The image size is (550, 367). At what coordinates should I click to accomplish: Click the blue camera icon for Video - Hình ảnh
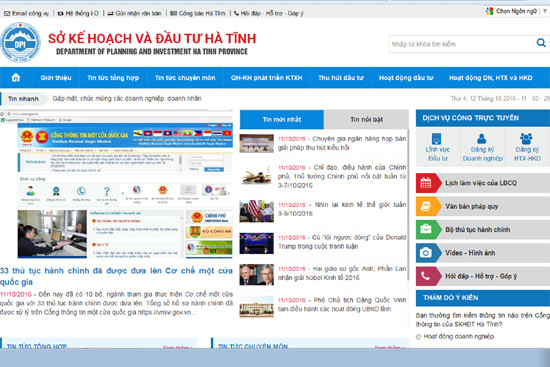[426, 253]
